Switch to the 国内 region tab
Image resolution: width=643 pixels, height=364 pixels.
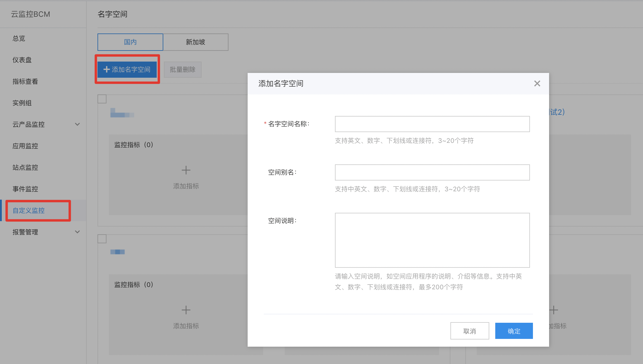[x=130, y=42]
